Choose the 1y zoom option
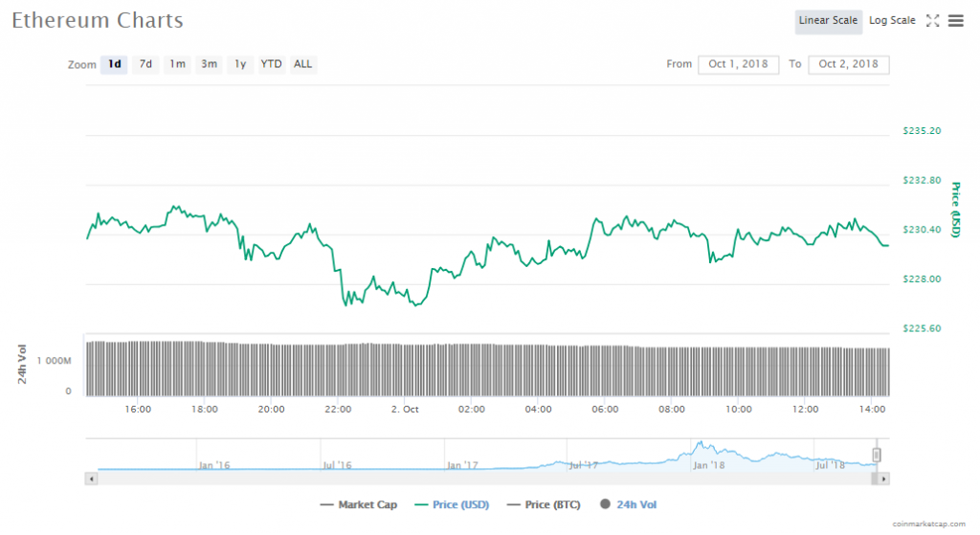Image resolution: width=980 pixels, height=535 pixels. click(x=240, y=64)
